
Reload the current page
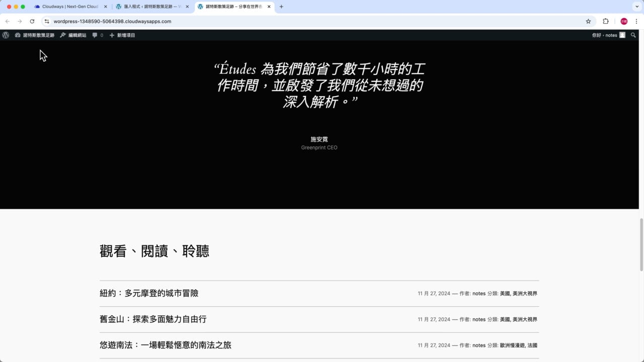pos(32,22)
